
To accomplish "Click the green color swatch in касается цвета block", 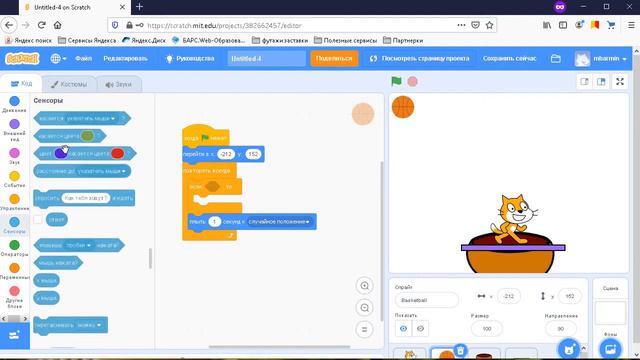I will [87, 136].
